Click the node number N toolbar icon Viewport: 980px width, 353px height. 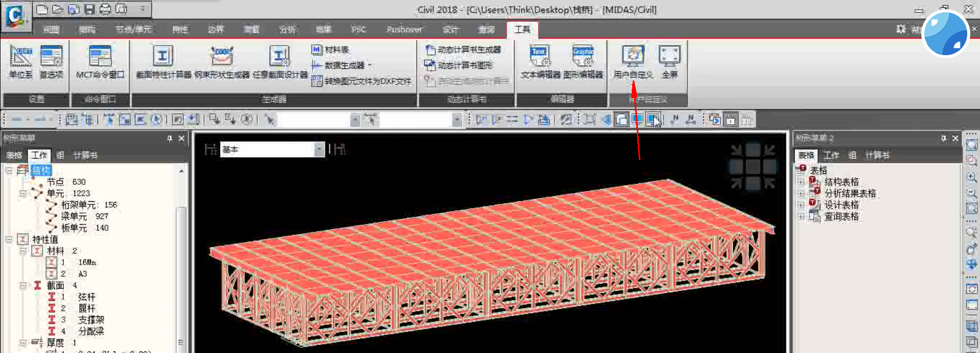(x=675, y=120)
